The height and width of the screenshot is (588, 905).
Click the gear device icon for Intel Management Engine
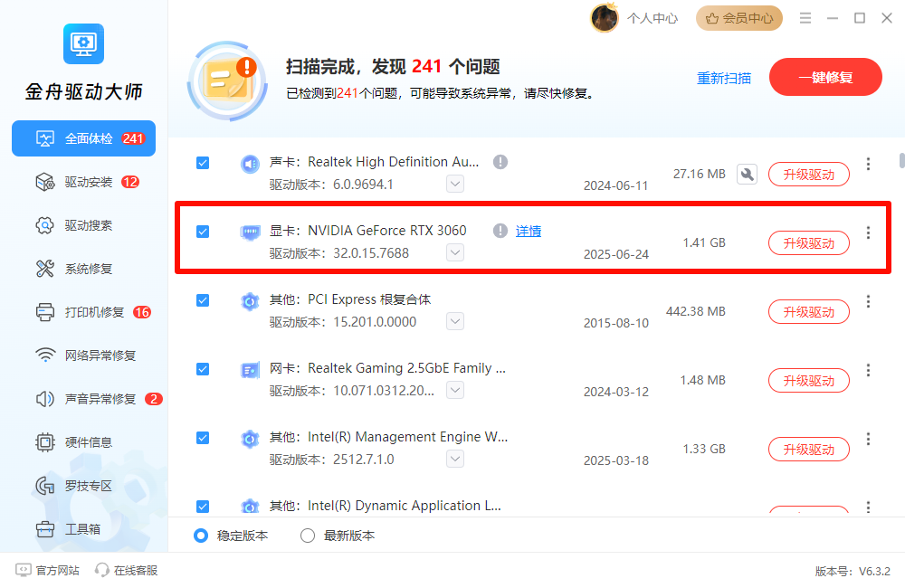[250, 439]
